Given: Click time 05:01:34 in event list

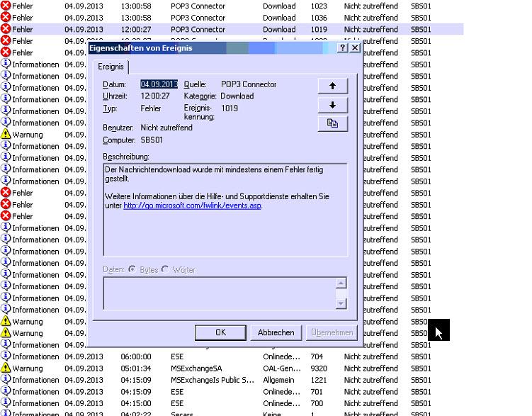Looking at the screenshot, I should 136,368.
